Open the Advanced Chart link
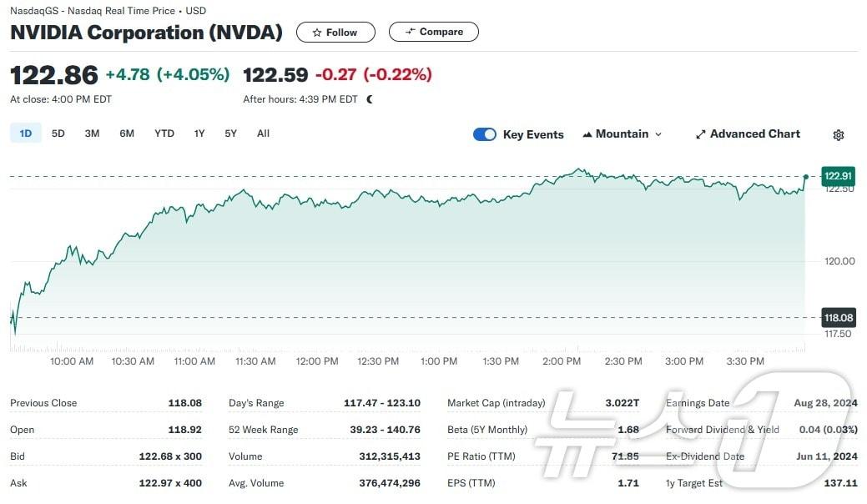 (754, 134)
